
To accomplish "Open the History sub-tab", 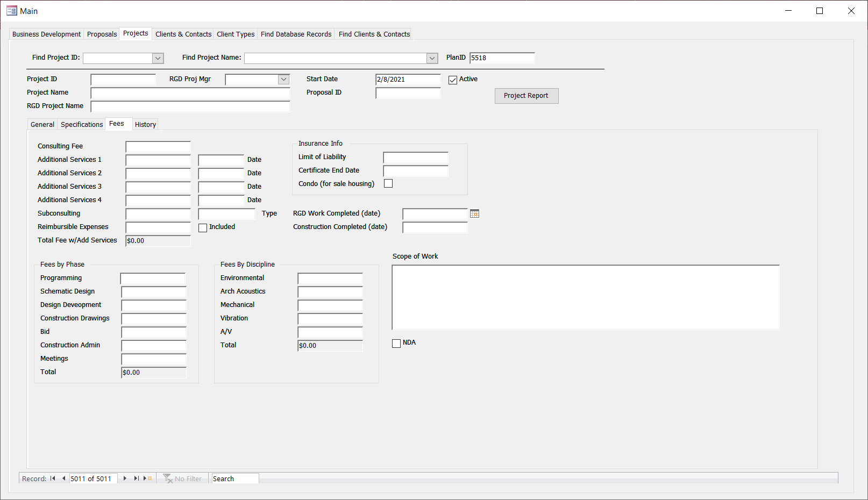I will tap(145, 124).
